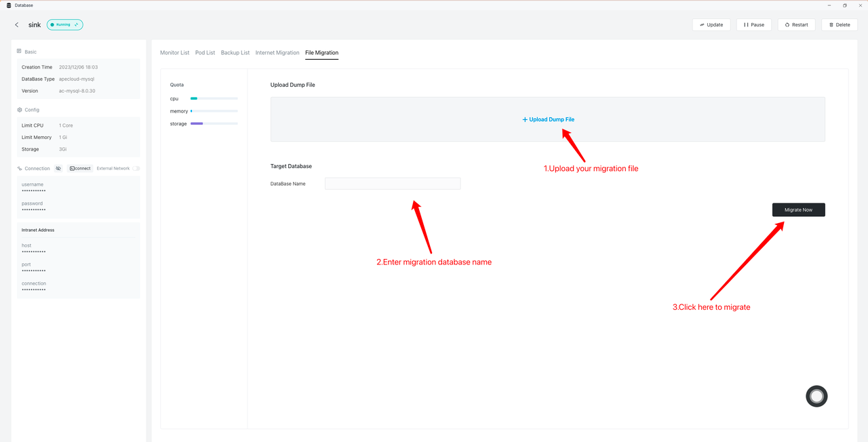Image resolution: width=868 pixels, height=442 pixels.
Task: Click the Migrate Now button
Action: click(798, 210)
